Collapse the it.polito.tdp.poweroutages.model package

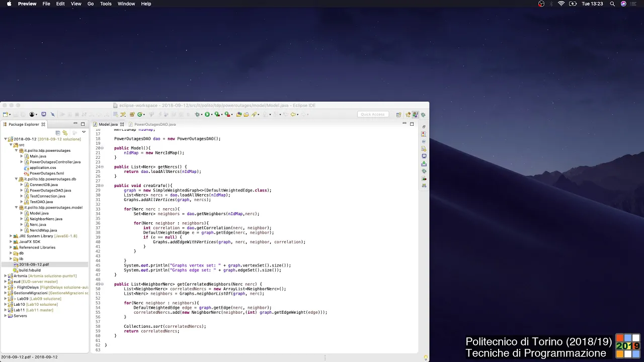[16, 208]
